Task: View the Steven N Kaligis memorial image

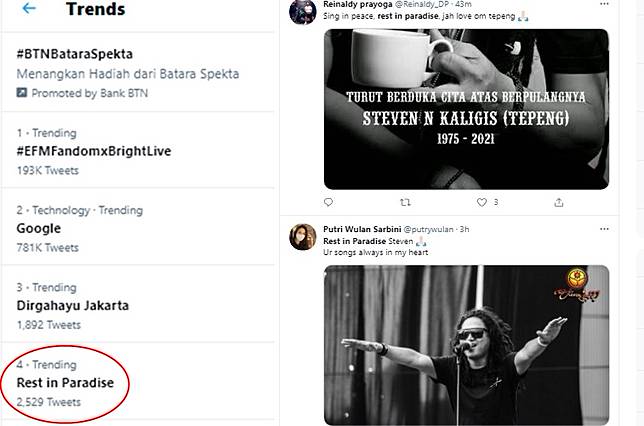Action: click(466, 108)
